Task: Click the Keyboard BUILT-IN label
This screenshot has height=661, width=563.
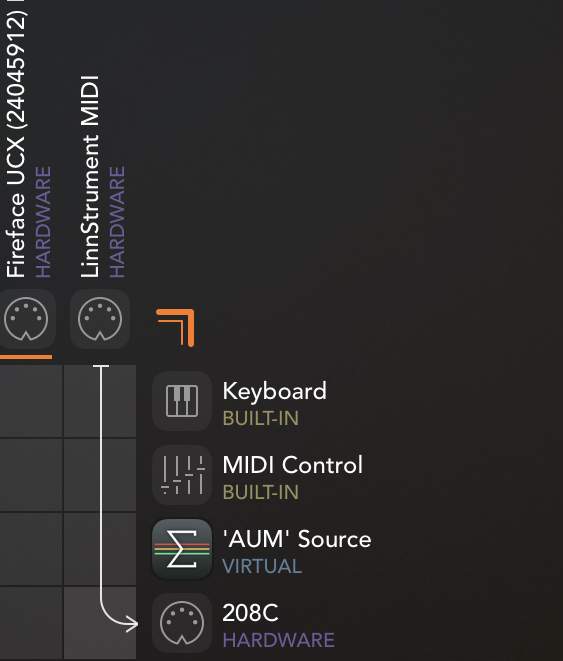Action: point(261,418)
